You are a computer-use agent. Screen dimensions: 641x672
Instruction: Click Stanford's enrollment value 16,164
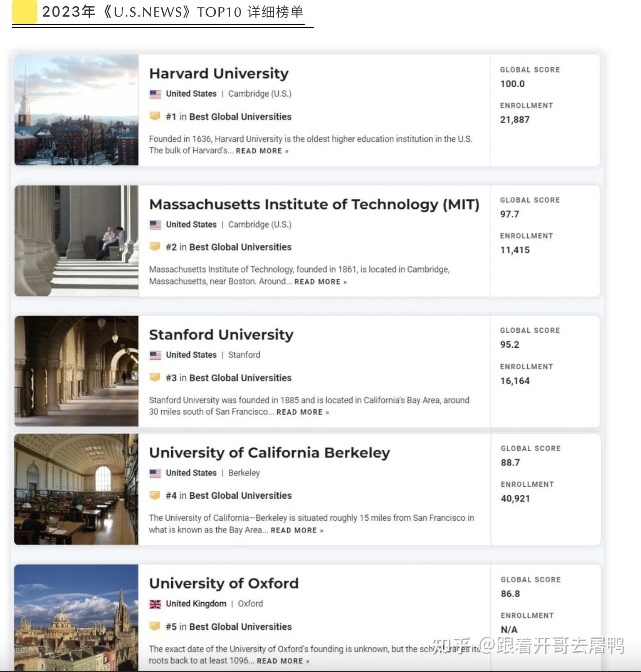coord(515,381)
